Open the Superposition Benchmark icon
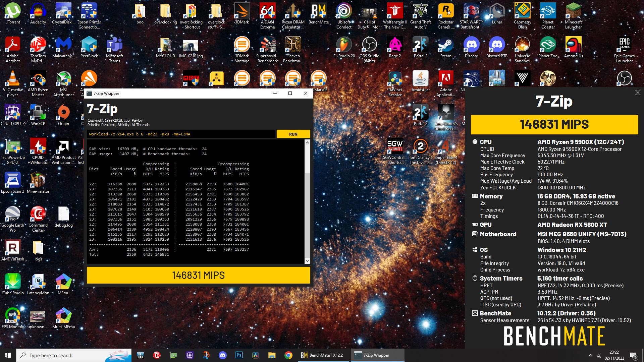Screen dimensions: 644x362 pos(267,50)
